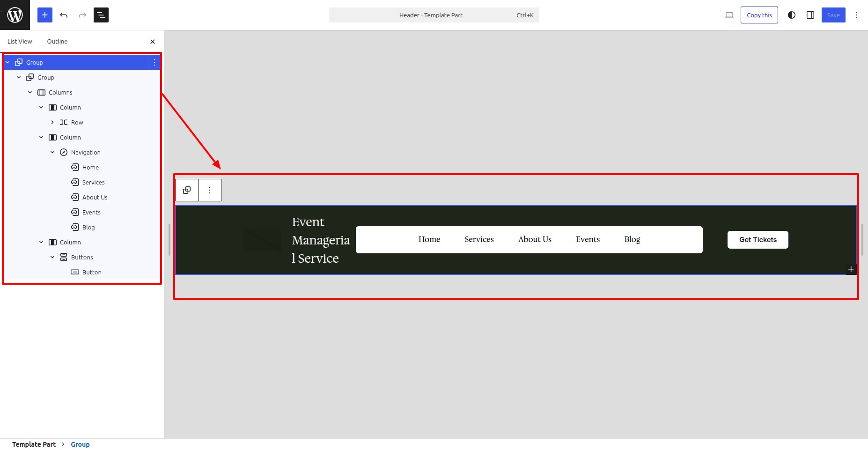The width and height of the screenshot is (868, 450).
Task: Open the device preview laptop icon
Action: point(729,15)
